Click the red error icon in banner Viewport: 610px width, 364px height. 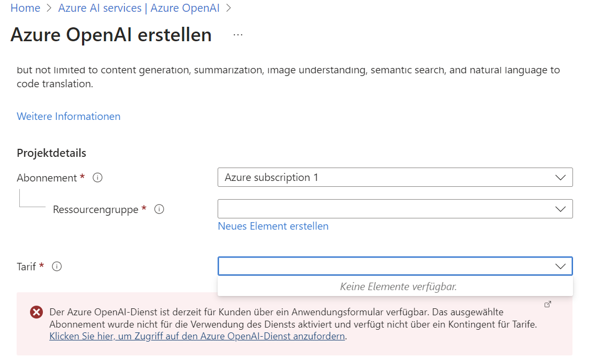(36, 312)
